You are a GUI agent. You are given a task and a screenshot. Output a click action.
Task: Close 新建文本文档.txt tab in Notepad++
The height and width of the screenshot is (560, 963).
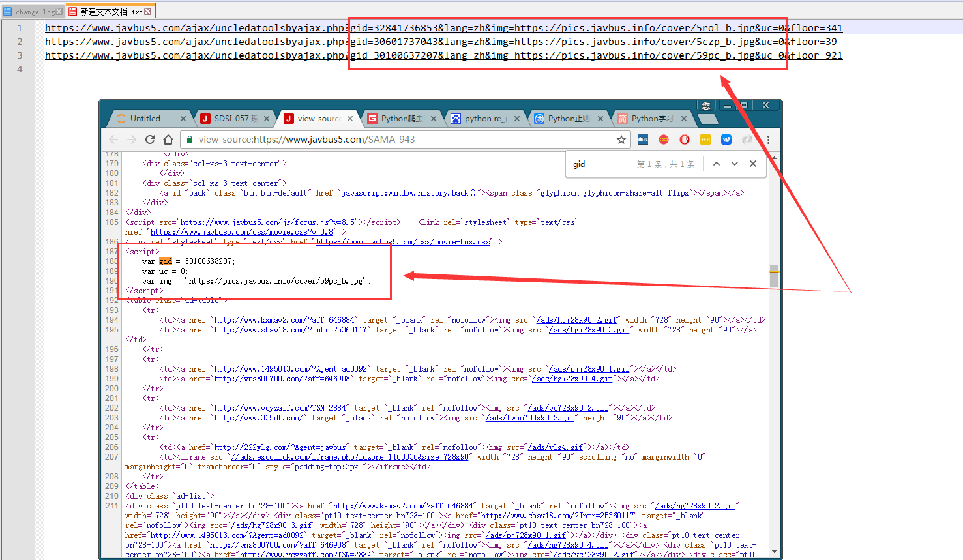tap(148, 12)
